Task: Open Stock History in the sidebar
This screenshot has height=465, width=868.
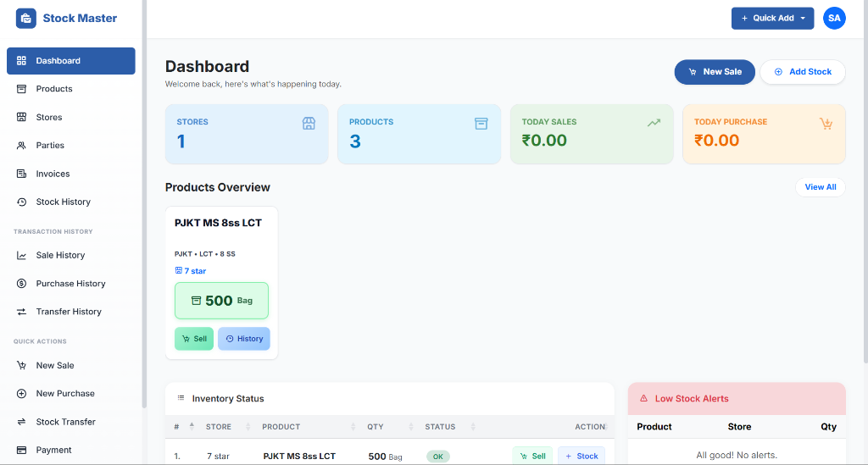Action: [x=71, y=202]
